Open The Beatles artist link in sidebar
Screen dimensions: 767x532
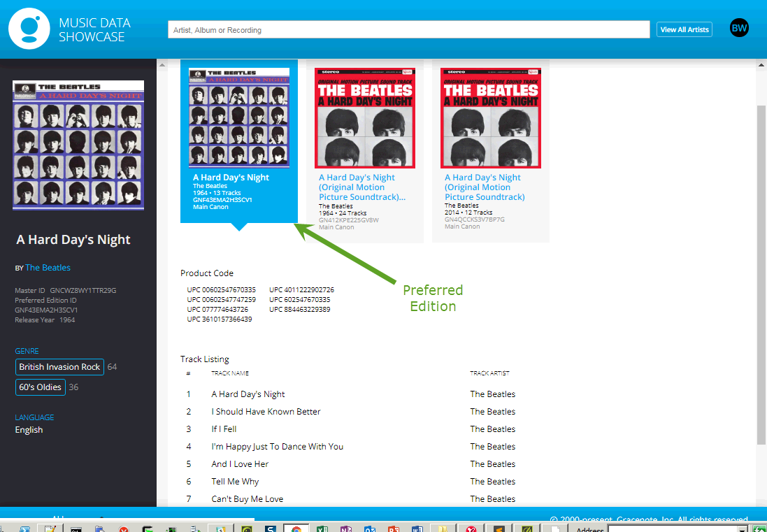pos(48,268)
